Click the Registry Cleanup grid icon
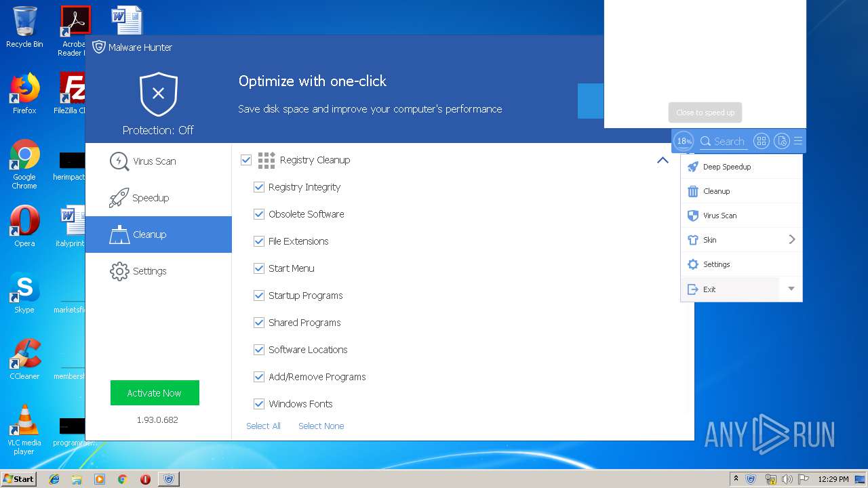Screen dimensions: 868x488 point(267,160)
